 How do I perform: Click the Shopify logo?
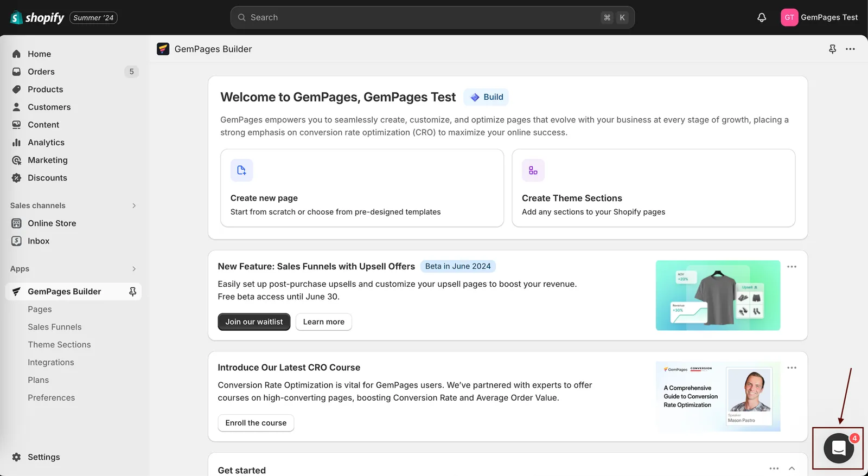pyautogui.click(x=37, y=17)
